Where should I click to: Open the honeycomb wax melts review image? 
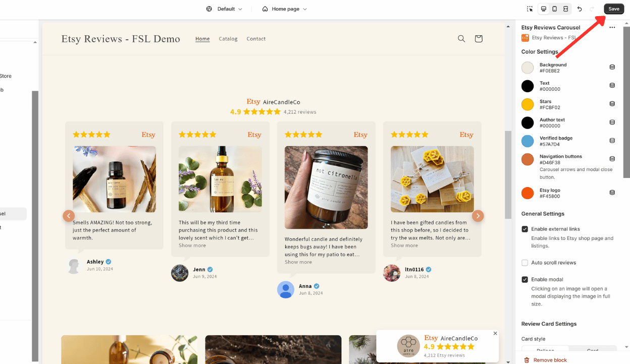(432, 179)
